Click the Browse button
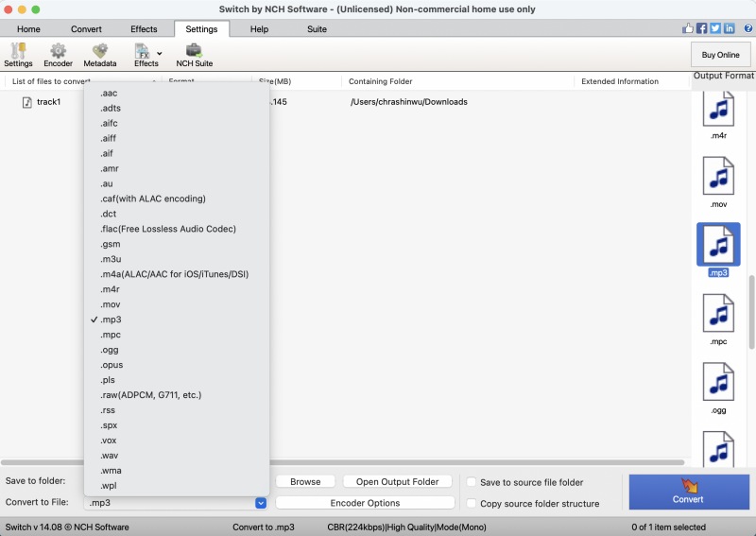 point(305,481)
